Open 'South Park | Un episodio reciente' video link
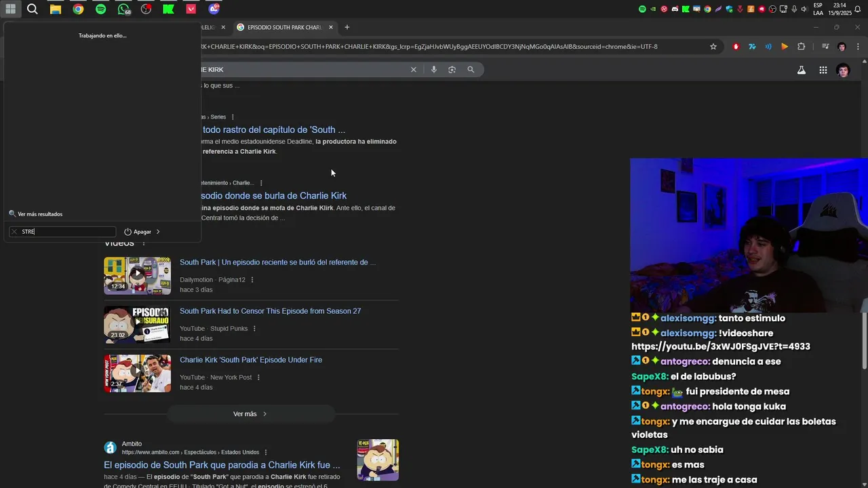Image resolution: width=868 pixels, height=488 pixels. (x=277, y=262)
